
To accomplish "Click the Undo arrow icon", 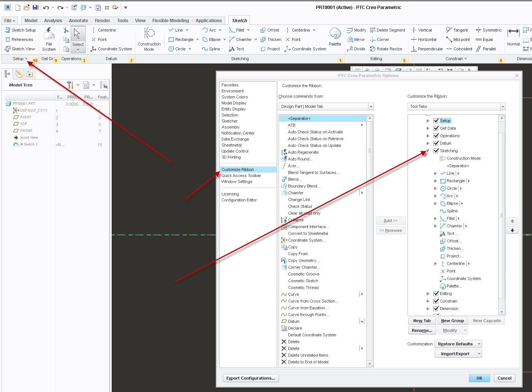I will tap(46, 8).
